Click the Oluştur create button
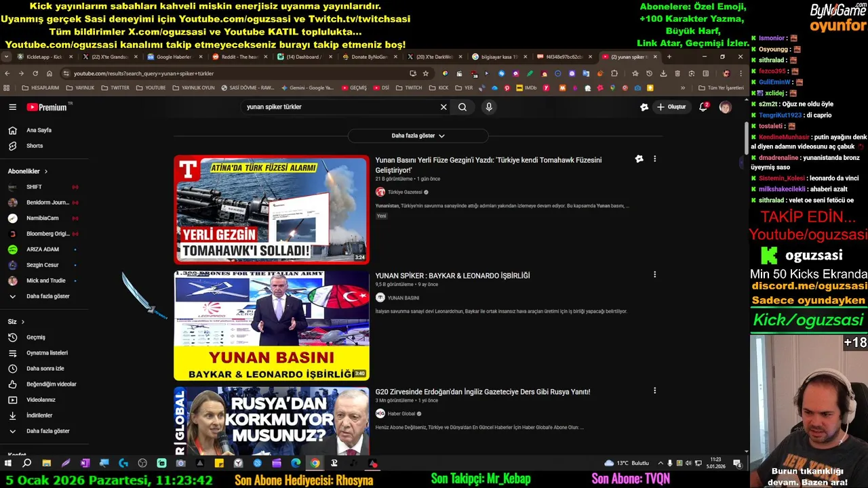 (x=671, y=107)
